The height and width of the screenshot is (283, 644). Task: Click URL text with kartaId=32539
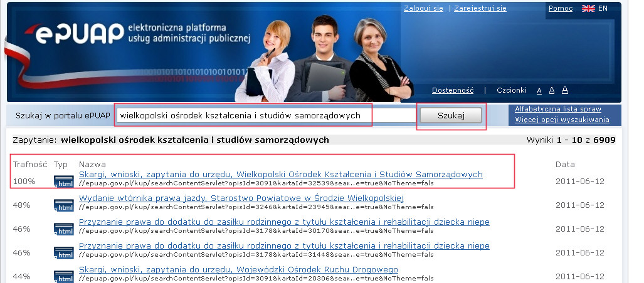(256, 183)
